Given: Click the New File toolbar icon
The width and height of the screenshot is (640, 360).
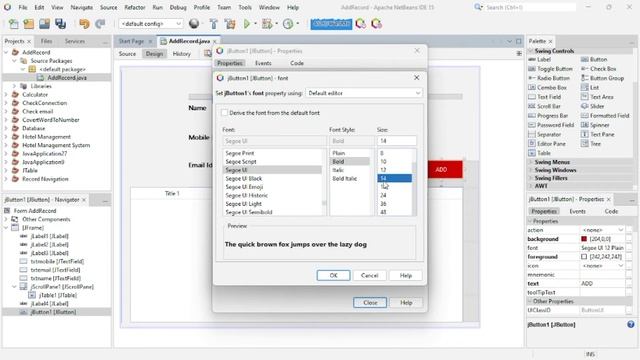Looking at the screenshot, I should (x=13, y=24).
